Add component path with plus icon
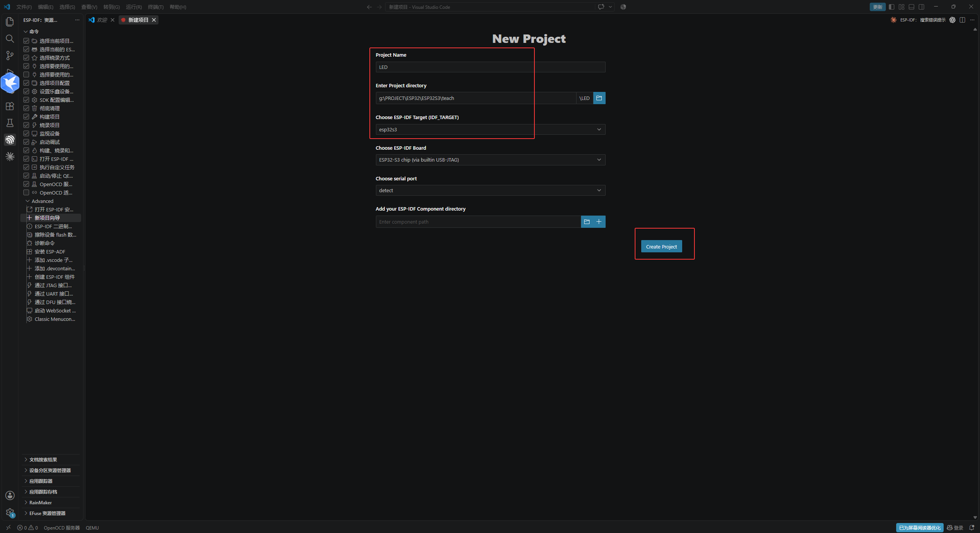Screen dimensions: 980x533 coord(599,222)
